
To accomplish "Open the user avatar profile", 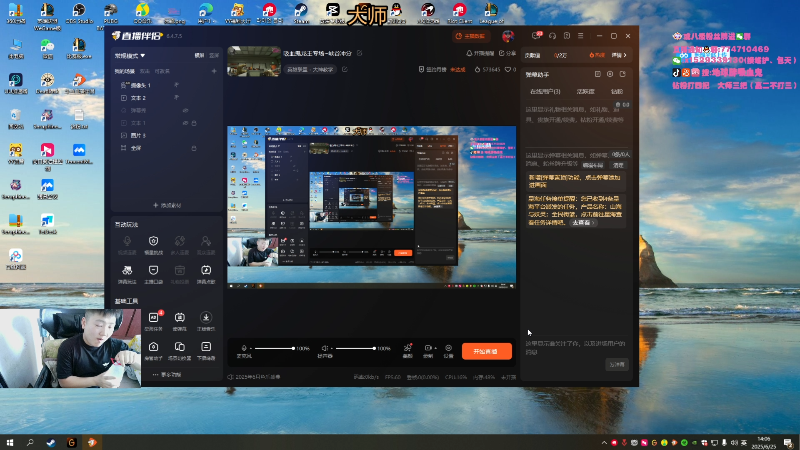I will coord(508,36).
